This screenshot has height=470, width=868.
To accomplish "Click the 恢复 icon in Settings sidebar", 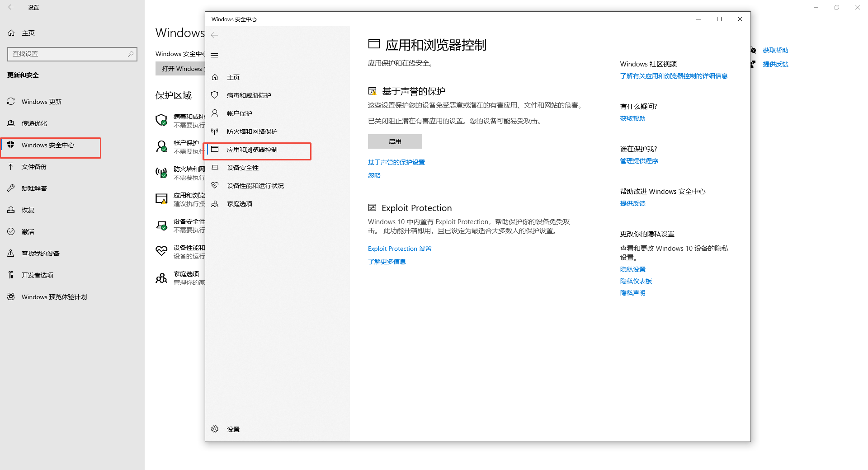I will click(11, 210).
